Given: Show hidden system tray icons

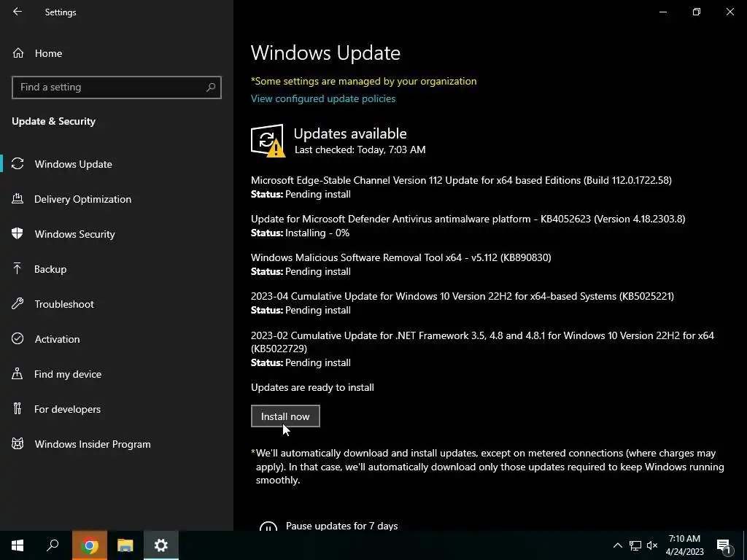Looking at the screenshot, I should click(617, 545).
